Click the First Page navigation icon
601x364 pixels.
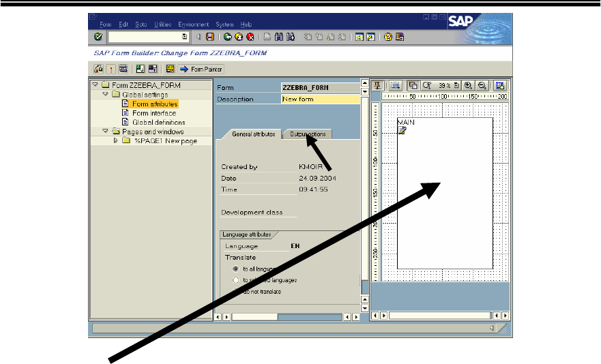(x=308, y=37)
